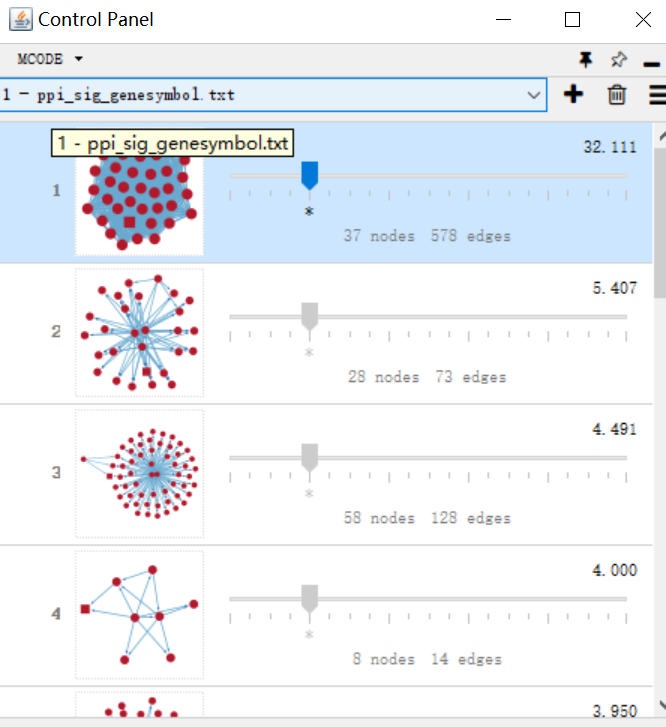666x727 pixels.
Task: Click the slider thumb for cluster 3
Action: (x=309, y=457)
